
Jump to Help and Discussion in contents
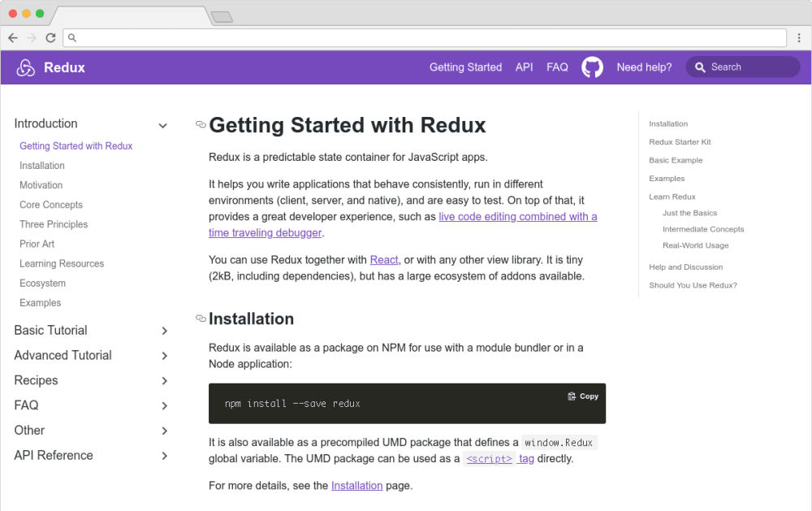[x=685, y=267]
